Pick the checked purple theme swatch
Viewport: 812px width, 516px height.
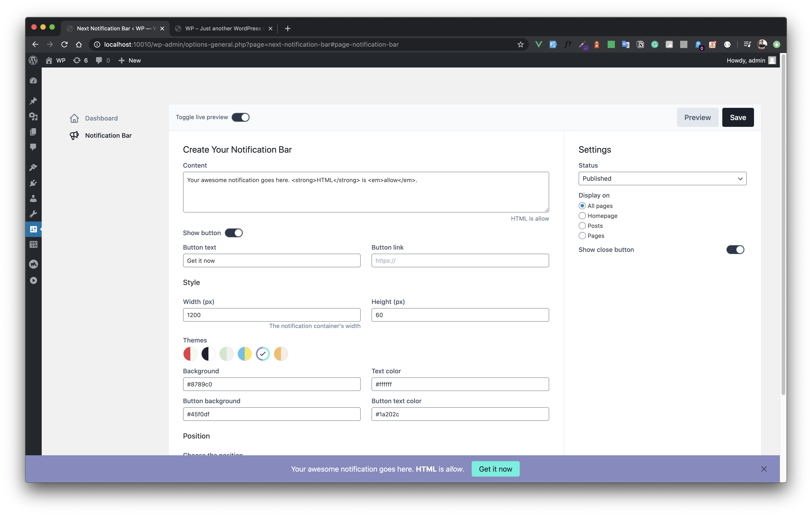263,354
